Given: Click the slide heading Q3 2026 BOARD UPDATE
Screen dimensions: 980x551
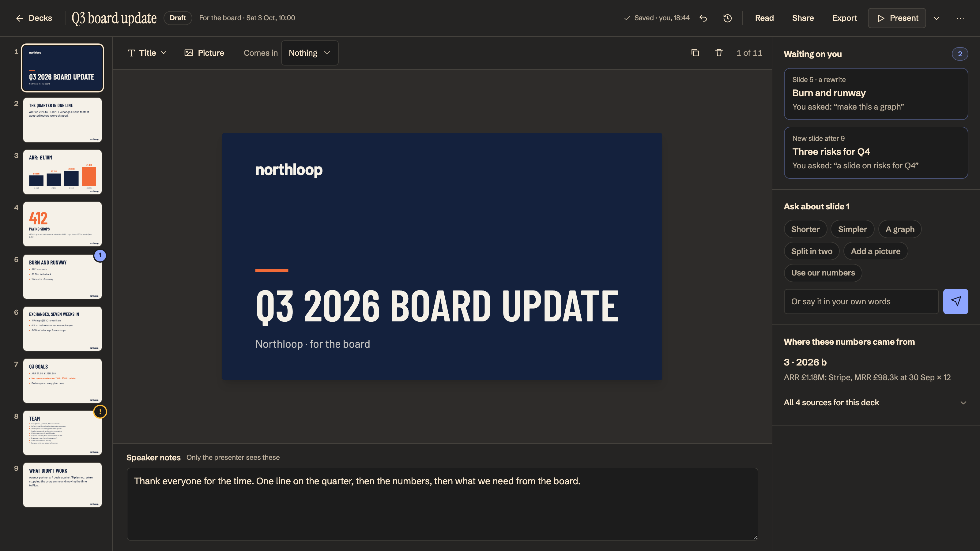Looking at the screenshot, I should tap(437, 306).
